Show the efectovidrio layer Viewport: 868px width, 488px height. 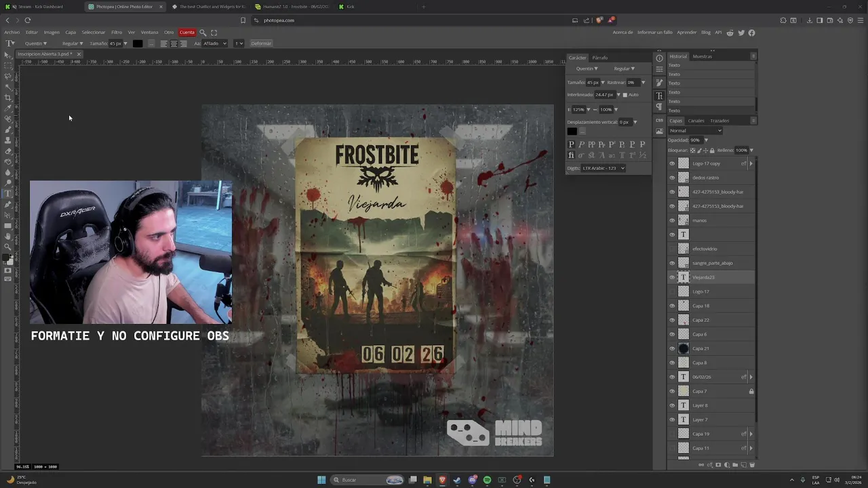[x=672, y=249]
